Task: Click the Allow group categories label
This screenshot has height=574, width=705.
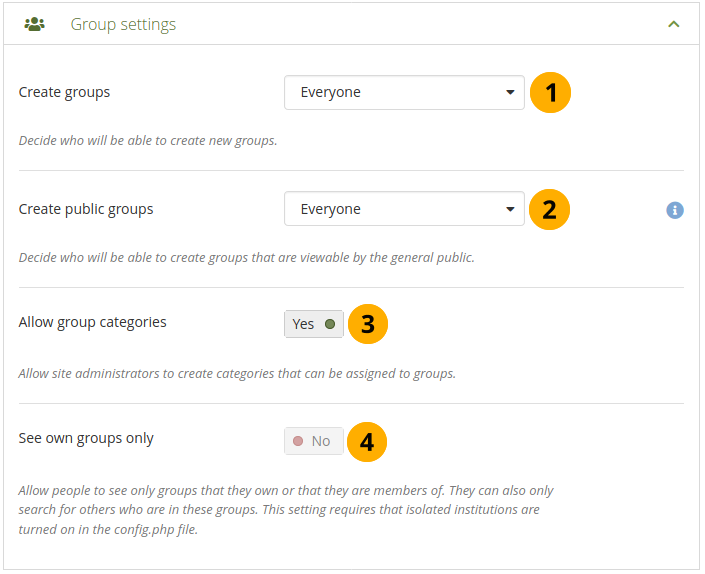Action: [93, 322]
